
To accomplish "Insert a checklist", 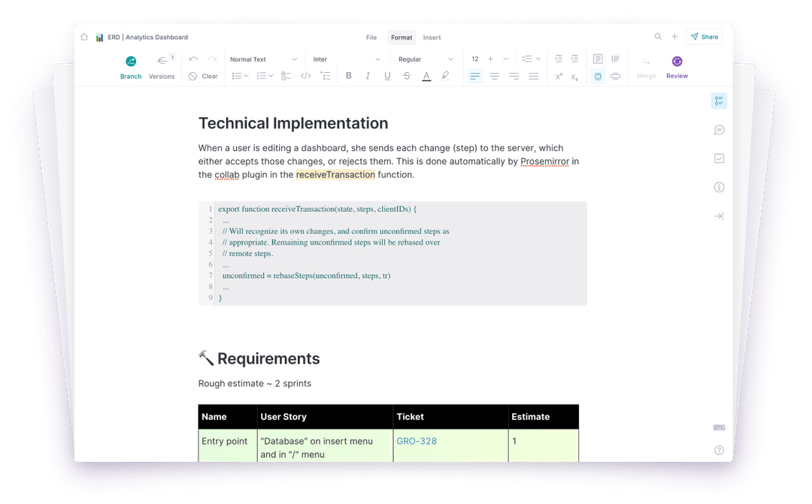I will point(286,76).
